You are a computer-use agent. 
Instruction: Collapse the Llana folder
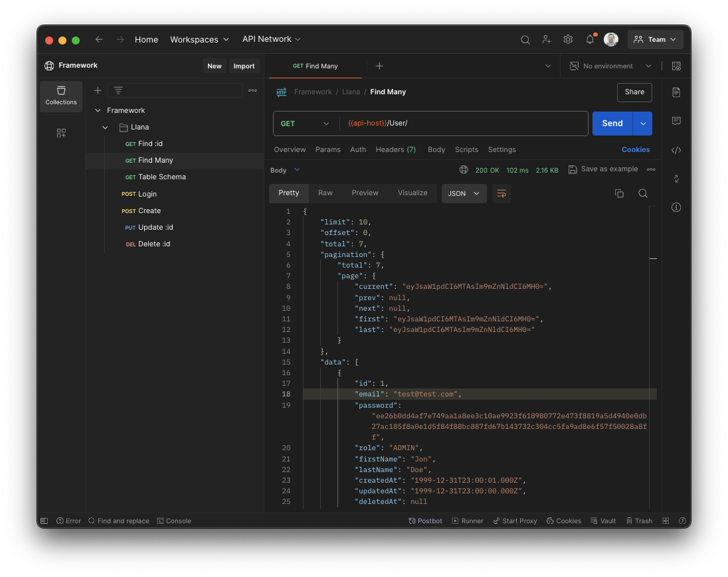pos(104,127)
